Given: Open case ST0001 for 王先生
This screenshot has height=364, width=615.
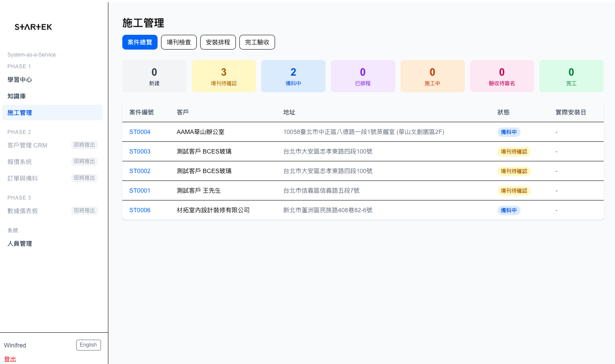Looking at the screenshot, I should 139,190.
